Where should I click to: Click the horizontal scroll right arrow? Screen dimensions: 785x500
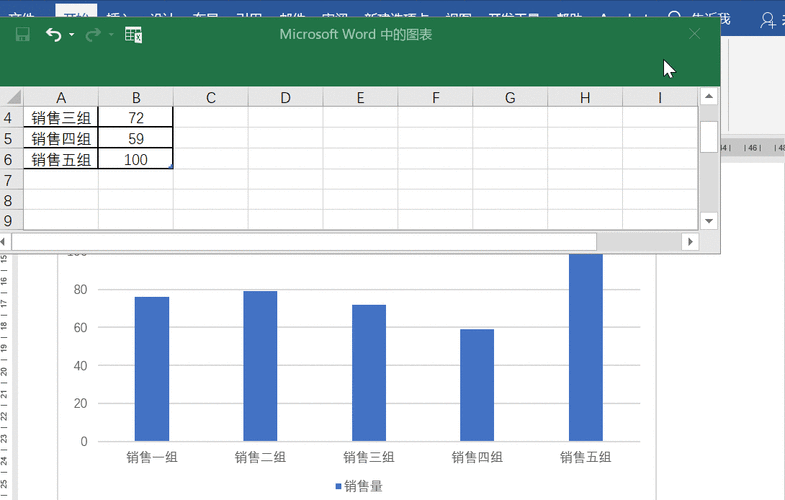(690, 242)
